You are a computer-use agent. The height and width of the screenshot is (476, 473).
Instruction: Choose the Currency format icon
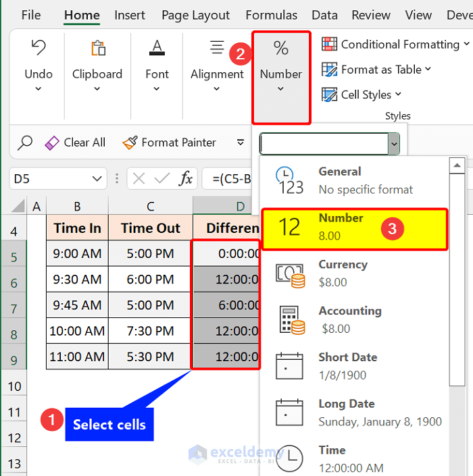tap(290, 275)
